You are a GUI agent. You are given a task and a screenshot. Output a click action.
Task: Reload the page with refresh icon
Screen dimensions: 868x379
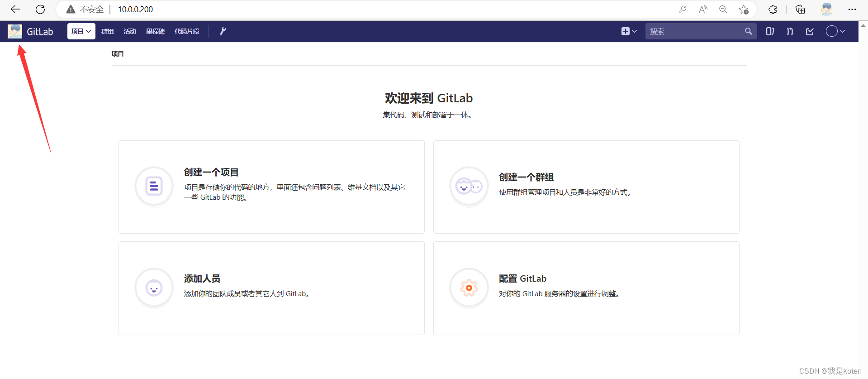pos(40,9)
